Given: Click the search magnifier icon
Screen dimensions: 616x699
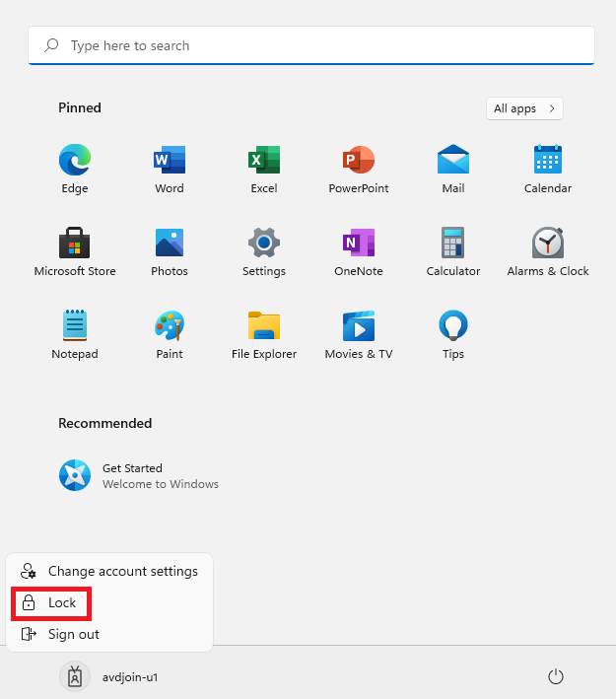Looking at the screenshot, I should (x=51, y=45).
